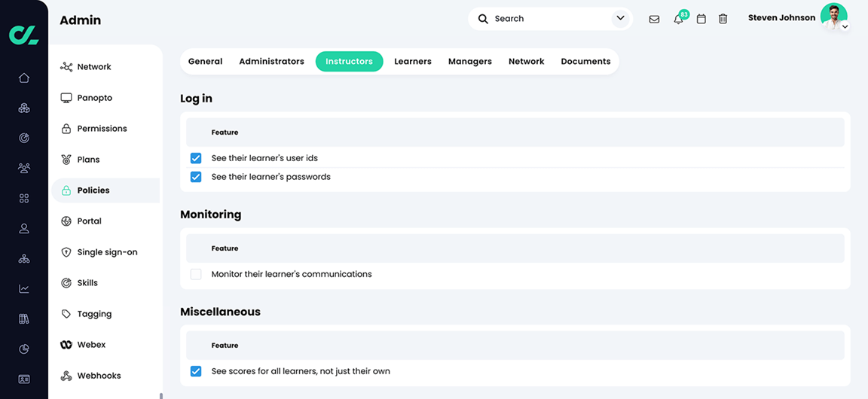Click the Plans medal icon

point(66,160)
